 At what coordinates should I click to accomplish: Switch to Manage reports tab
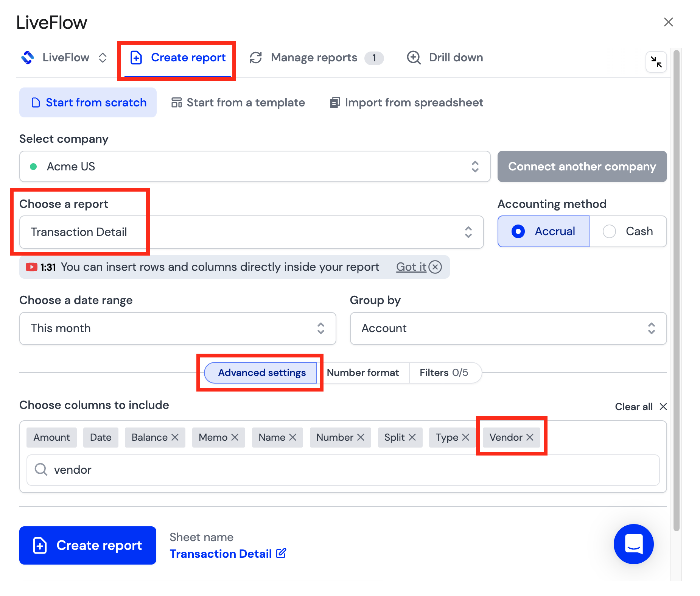coord(316,58)
